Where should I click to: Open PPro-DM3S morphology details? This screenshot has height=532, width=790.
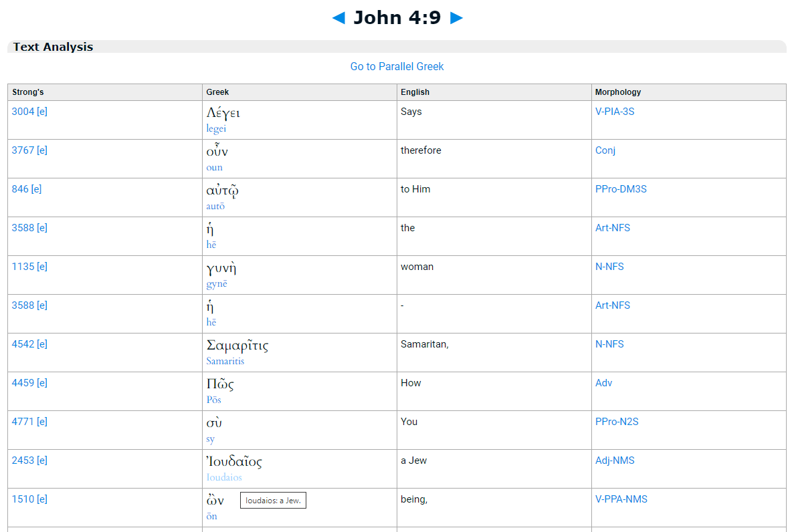(x=621, y=189)
